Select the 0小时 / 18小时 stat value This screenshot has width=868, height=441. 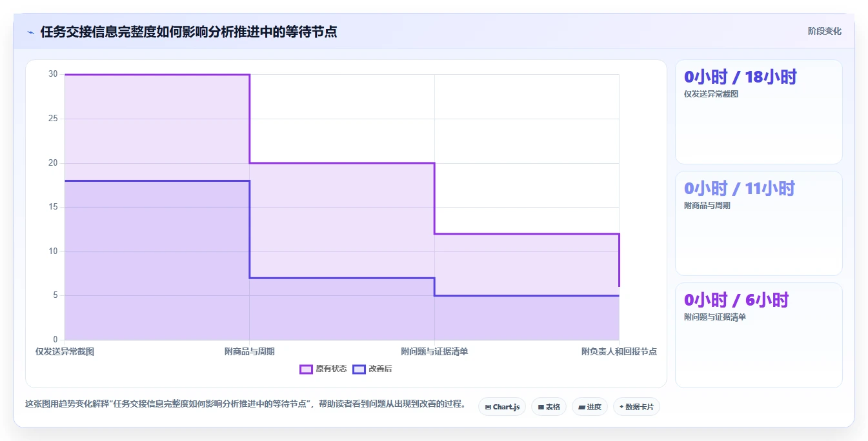(740, 77)
